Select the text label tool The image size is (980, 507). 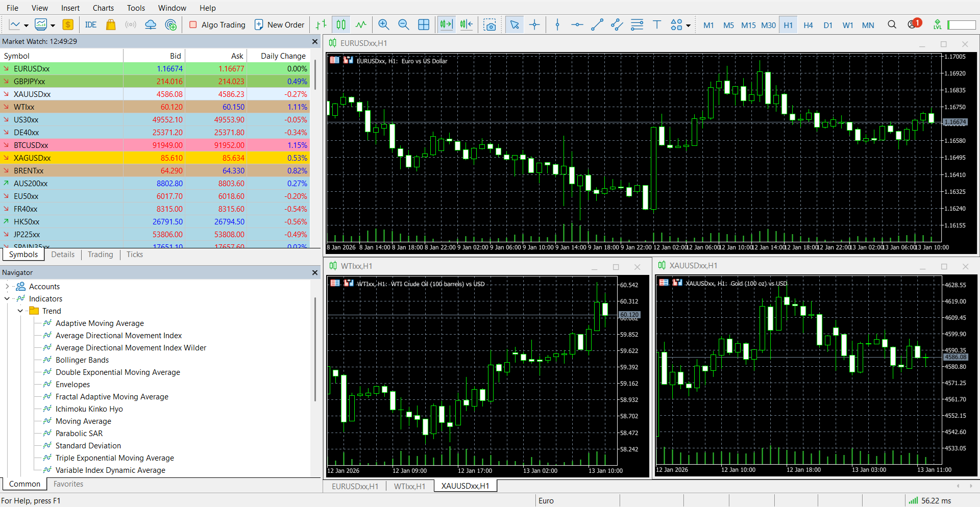tap(657, 24)
